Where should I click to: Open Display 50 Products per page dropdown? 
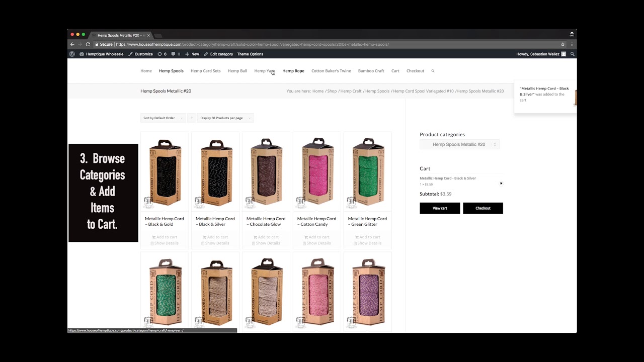[225, 118]
